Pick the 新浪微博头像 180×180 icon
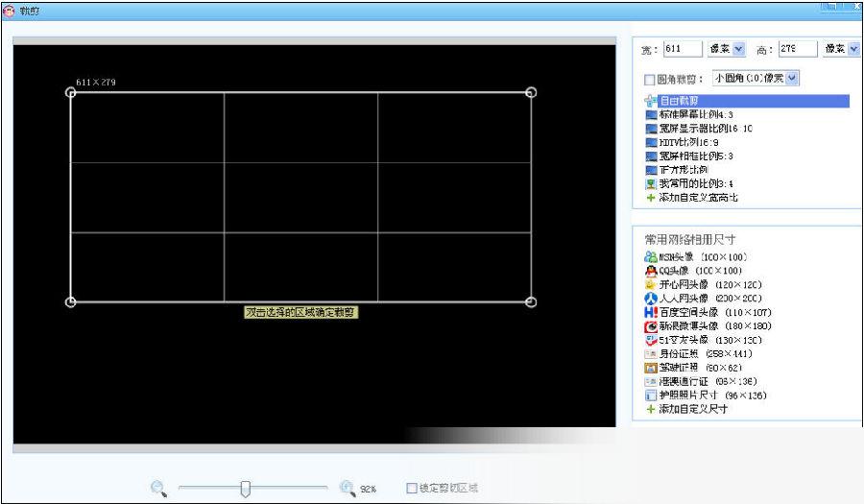Screen dimensions: 864x504 [x=651, y=326]
